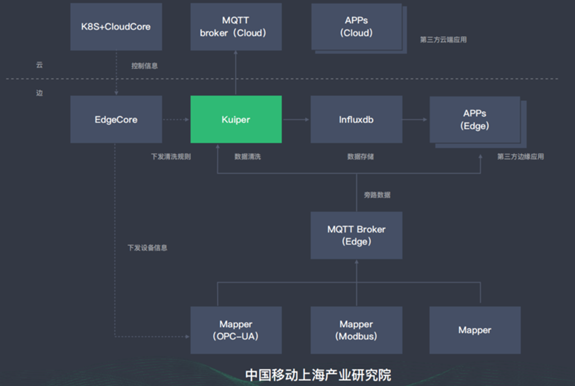Click the 下发设备信息 label
The width and height of the screenshot is (575, 386).
pyautogui.click(x=147, y=248)
